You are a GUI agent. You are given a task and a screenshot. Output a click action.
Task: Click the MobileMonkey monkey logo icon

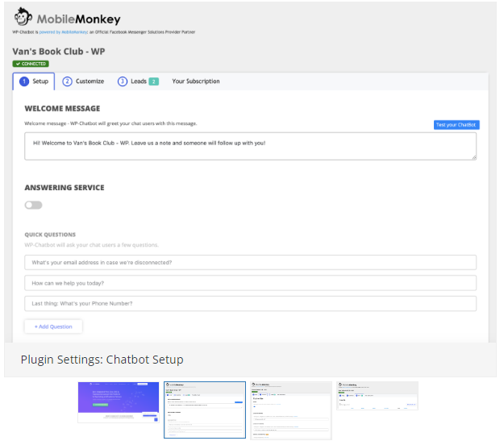tap(23, 16)
